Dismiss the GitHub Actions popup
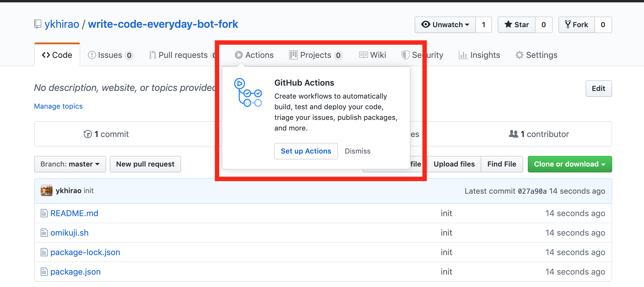 357,151
